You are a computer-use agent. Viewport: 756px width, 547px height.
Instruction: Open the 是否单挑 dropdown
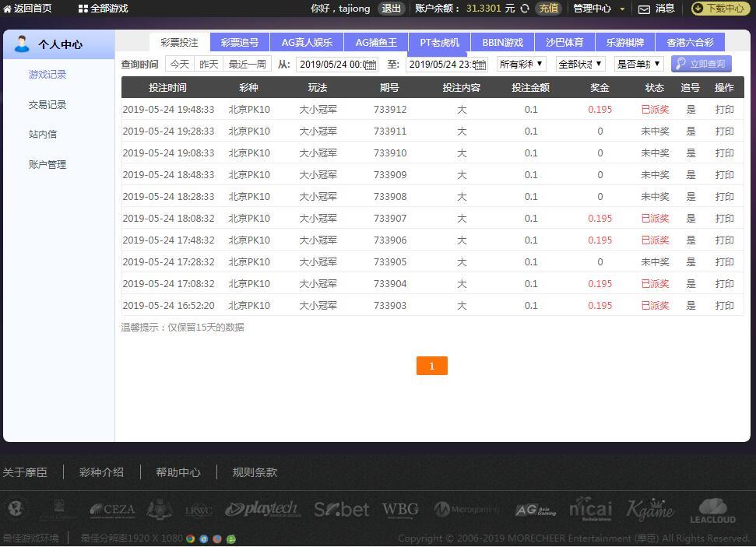click(639, 64)
